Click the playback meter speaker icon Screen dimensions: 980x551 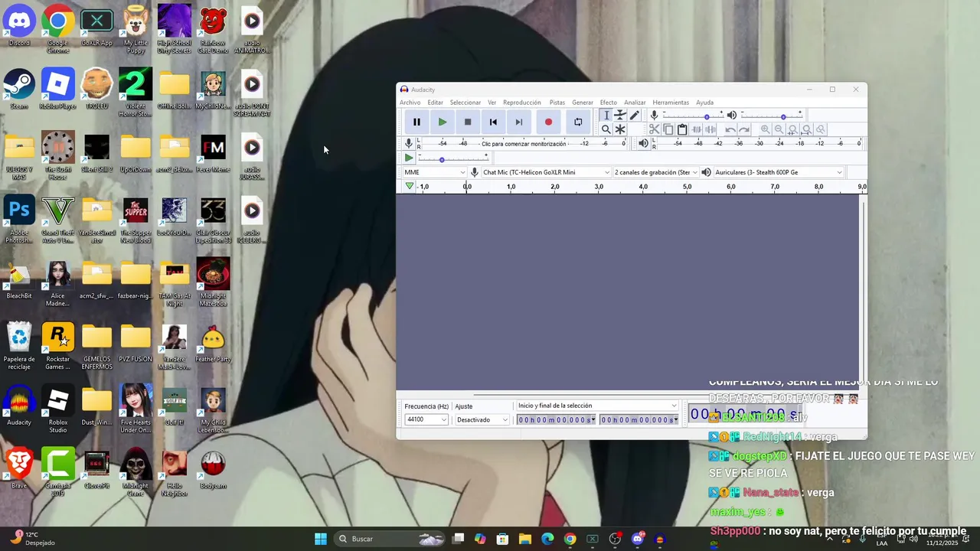click(643, 143)
